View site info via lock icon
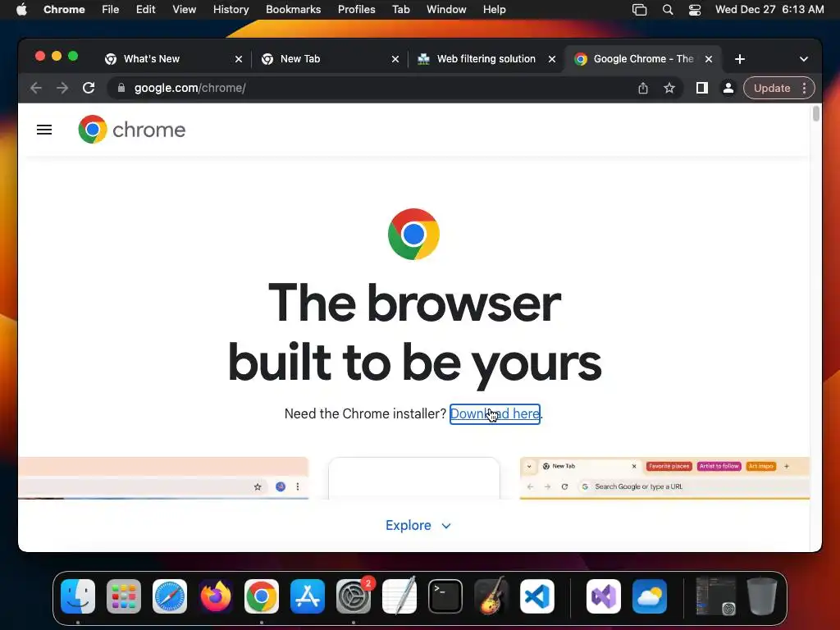This screenshot has height=630, width=840. 121,88
